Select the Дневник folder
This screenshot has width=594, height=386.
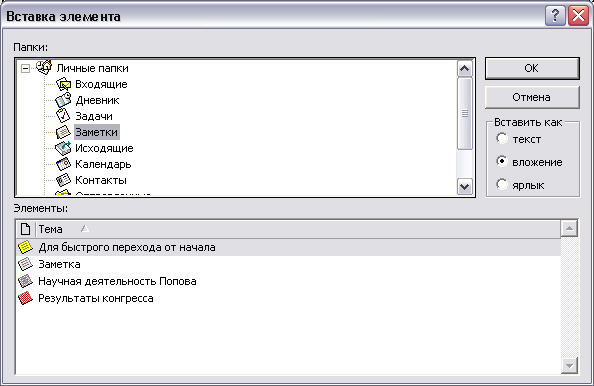97,100
